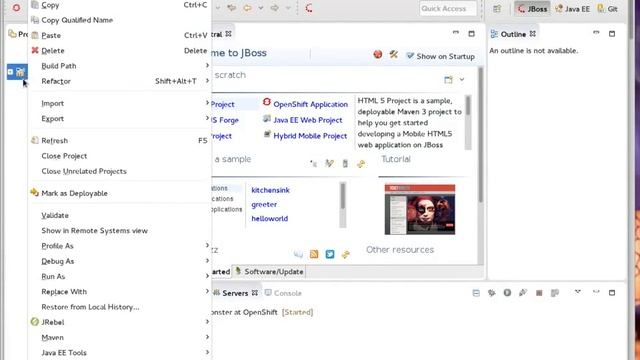Open the Java EE Tools submenu
Image resolution: width=640 pixels, height=360 pixels.
pos(119,353)
